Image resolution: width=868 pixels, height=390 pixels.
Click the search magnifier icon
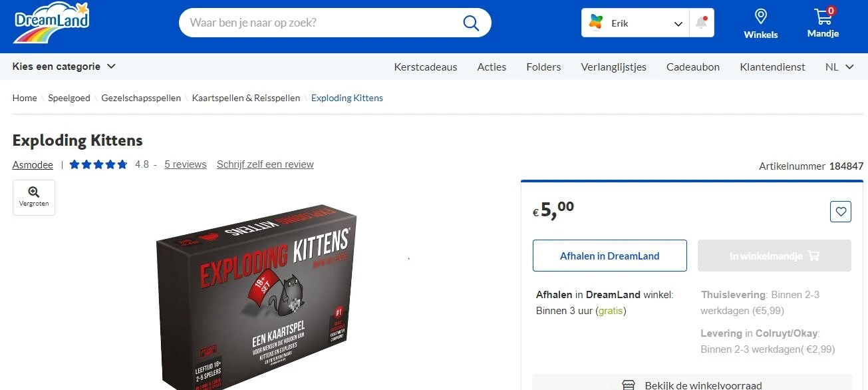(471, 23)
